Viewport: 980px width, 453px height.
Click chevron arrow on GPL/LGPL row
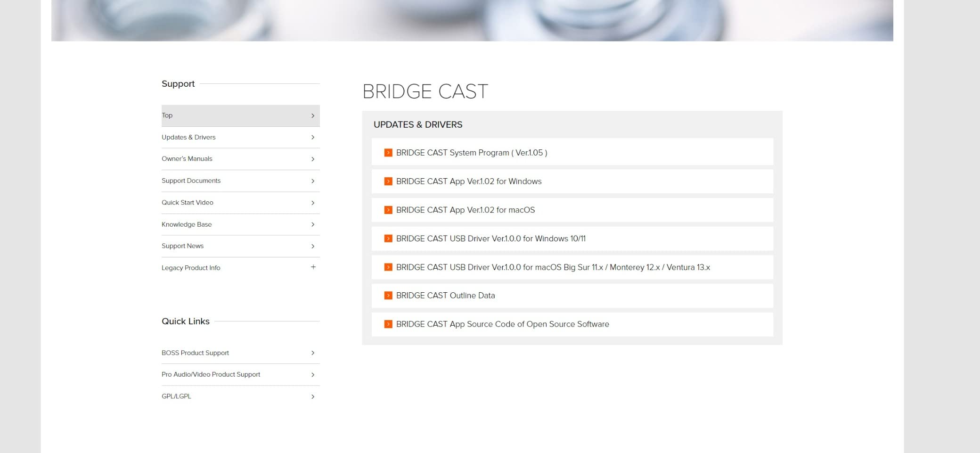[x=313, y=397]
